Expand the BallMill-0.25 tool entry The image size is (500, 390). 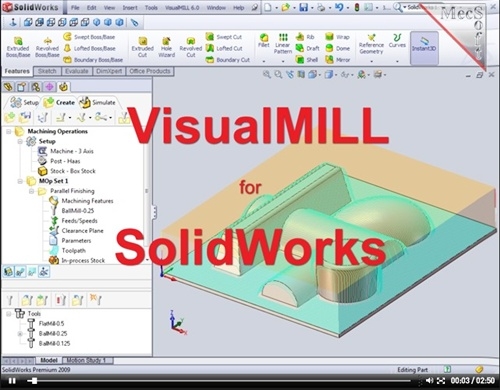pos(20,333)
